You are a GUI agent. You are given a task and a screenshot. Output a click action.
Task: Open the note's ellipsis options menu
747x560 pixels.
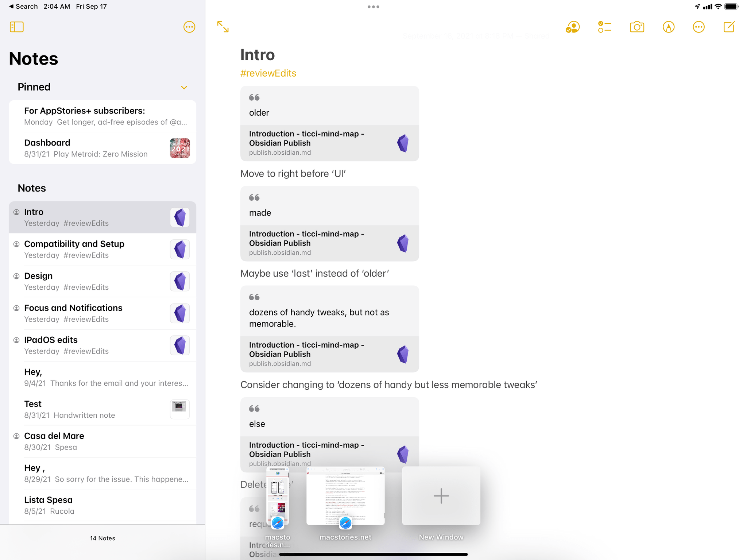698,27
